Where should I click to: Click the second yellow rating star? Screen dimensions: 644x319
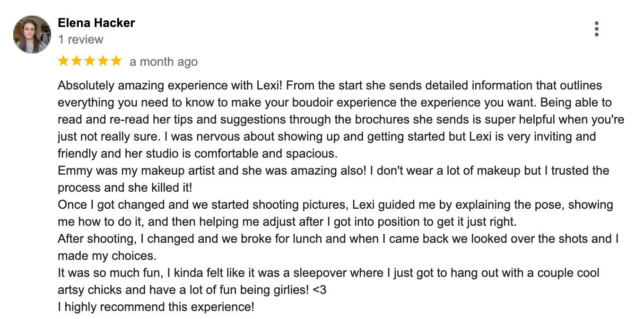coord(77,61)
